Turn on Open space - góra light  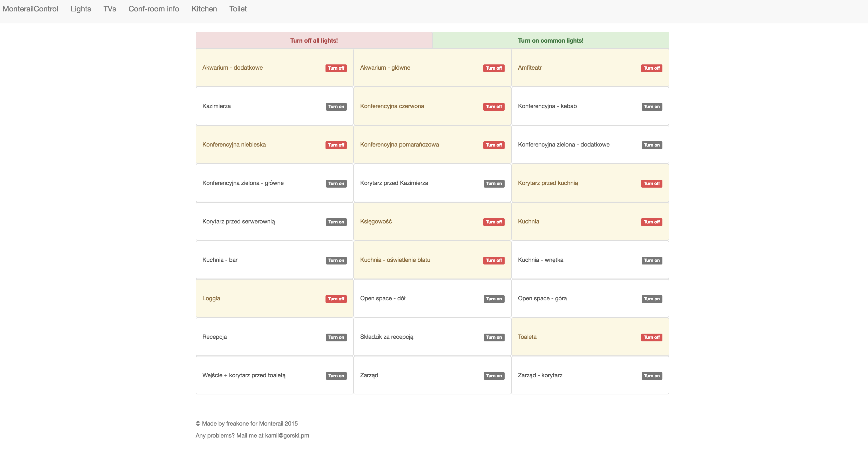652,299
